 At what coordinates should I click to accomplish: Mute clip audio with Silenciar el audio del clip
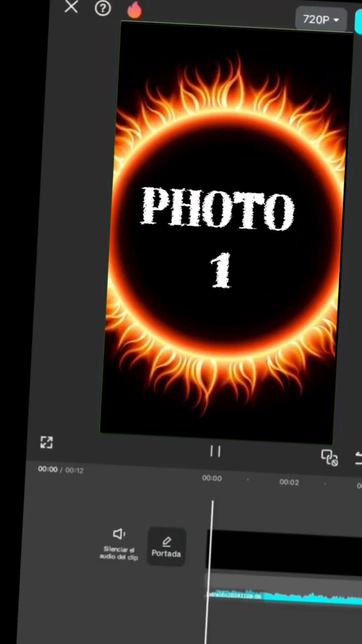pos(119,544)
